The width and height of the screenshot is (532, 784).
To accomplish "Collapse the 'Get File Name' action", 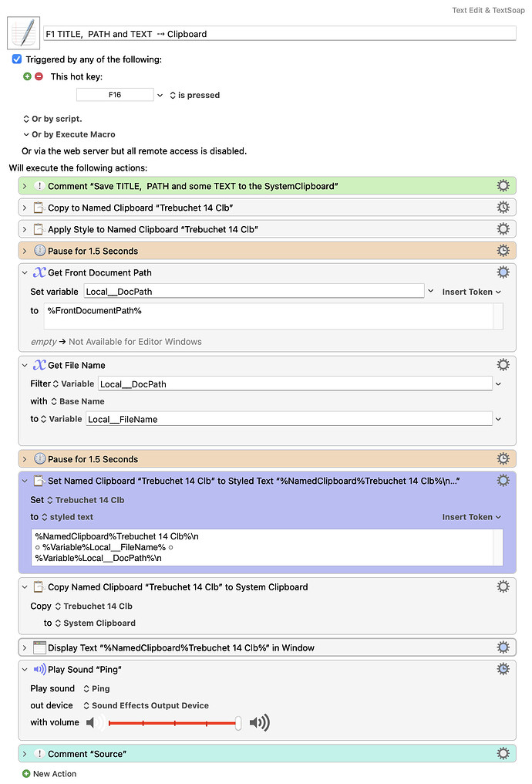I will pos(24,365).
